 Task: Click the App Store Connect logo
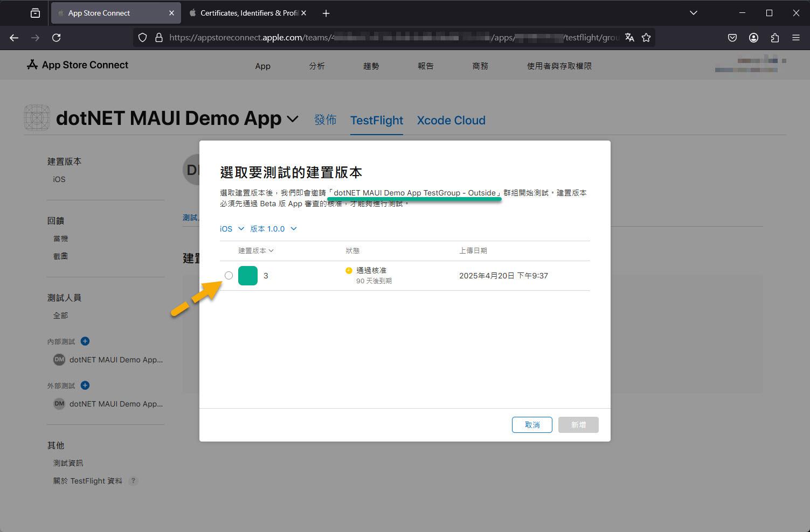point(78,65)
